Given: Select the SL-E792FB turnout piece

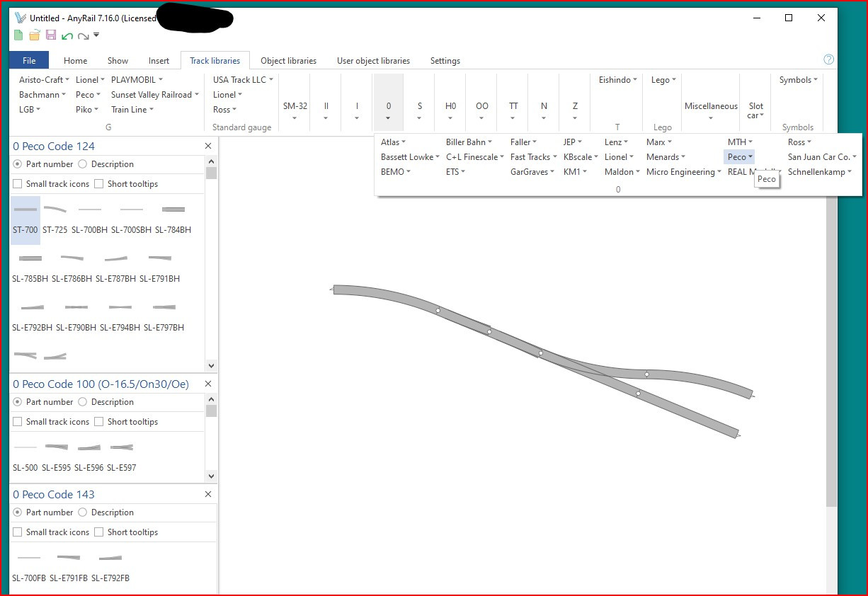Looking at the screenshot, I should click(110, 568).
